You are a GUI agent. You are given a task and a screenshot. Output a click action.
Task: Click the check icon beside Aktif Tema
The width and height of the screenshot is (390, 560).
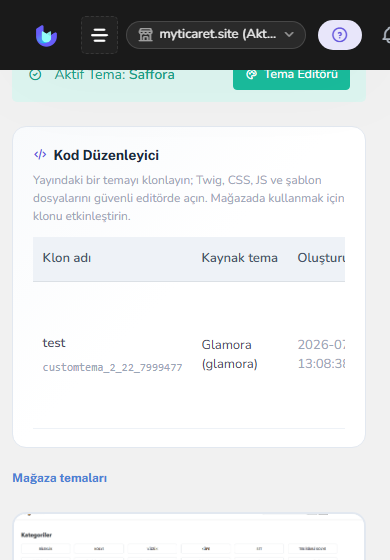point(35,75)
